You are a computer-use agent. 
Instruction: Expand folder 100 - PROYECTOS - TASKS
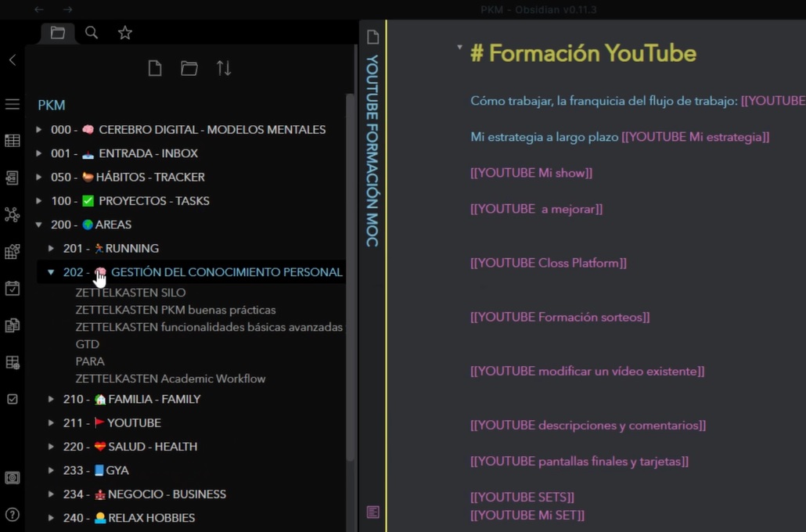(x=39, y=200)
